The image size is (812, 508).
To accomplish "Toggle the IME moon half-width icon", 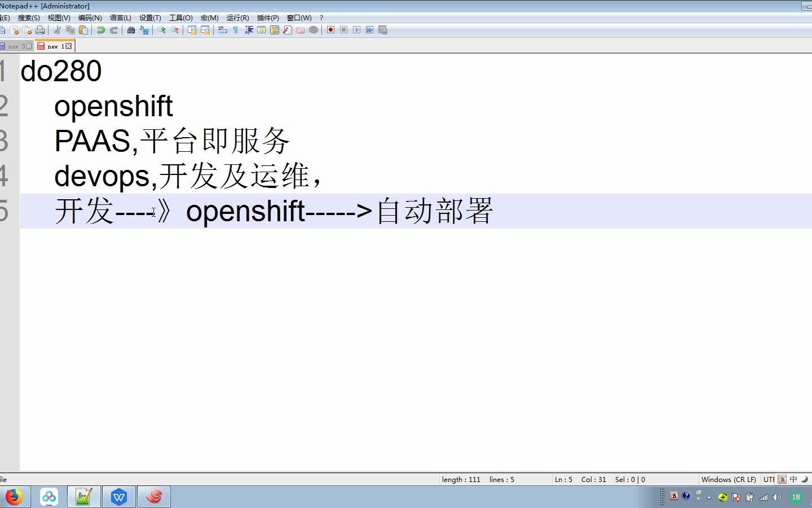I will (805, 479).
